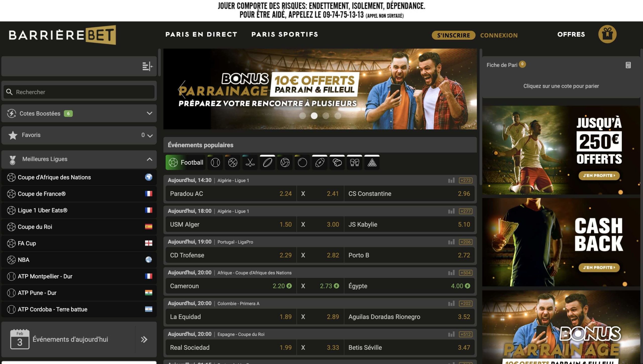Open Paris en Direct menu

(201, 34)
